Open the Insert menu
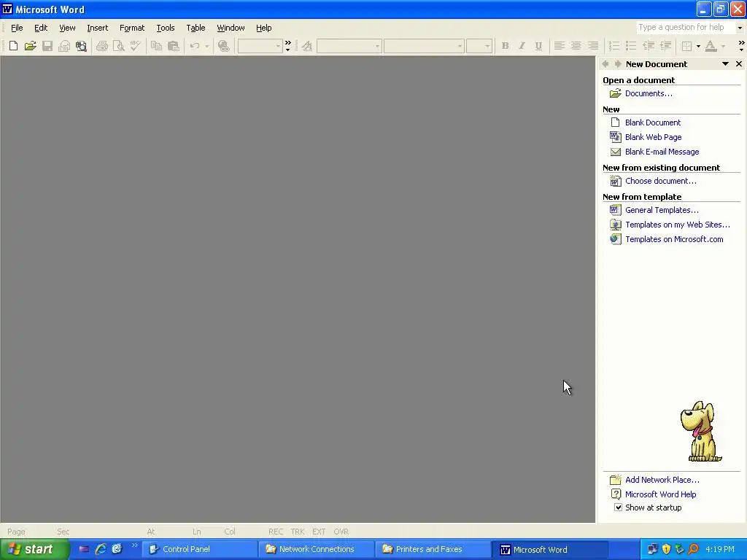Screen dimensions: 747x560 click(98, 28)
